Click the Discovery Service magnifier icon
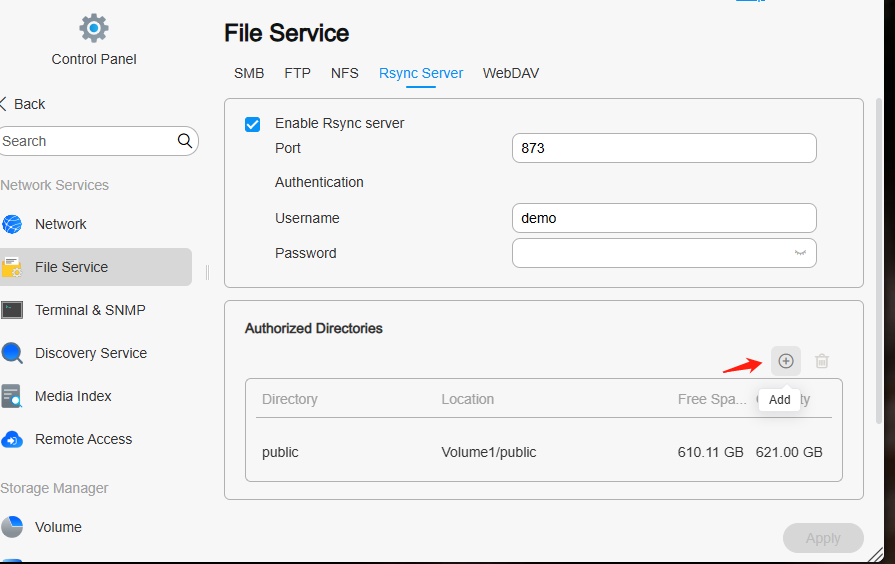The height and width of the screenshot is (564, 895). (12, 353)
